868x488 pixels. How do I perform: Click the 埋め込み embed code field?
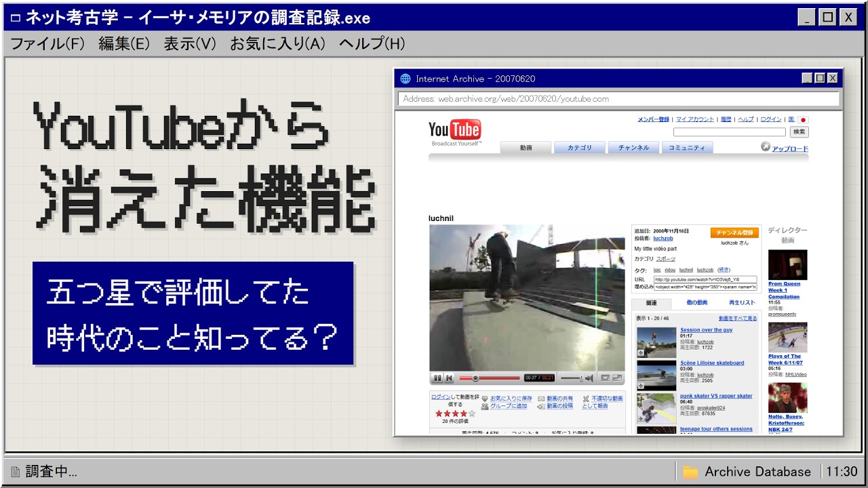click(705, 287)
